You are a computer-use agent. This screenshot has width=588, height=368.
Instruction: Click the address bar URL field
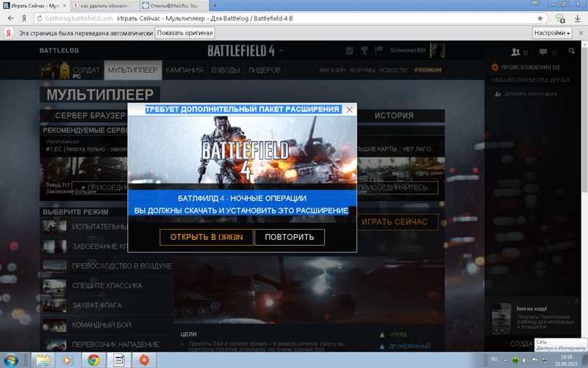coord(289,18)
